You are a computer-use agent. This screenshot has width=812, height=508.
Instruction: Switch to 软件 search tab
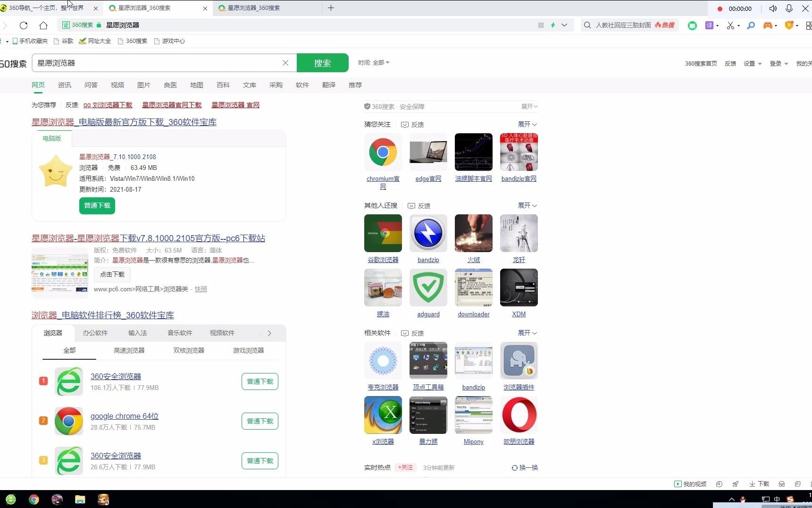(302, 85)
